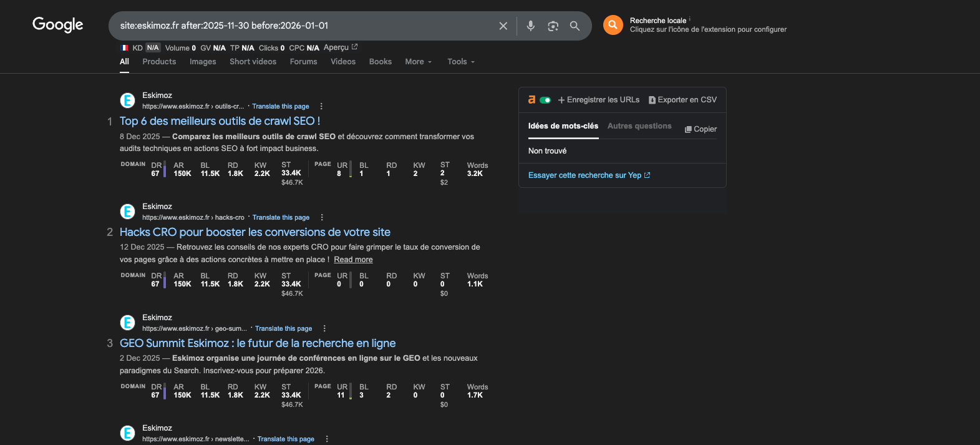The width and height of the screenshot is (980, 445).
Task: Click the 12 Dec 2025 date text
Action: tap(142, 247)
